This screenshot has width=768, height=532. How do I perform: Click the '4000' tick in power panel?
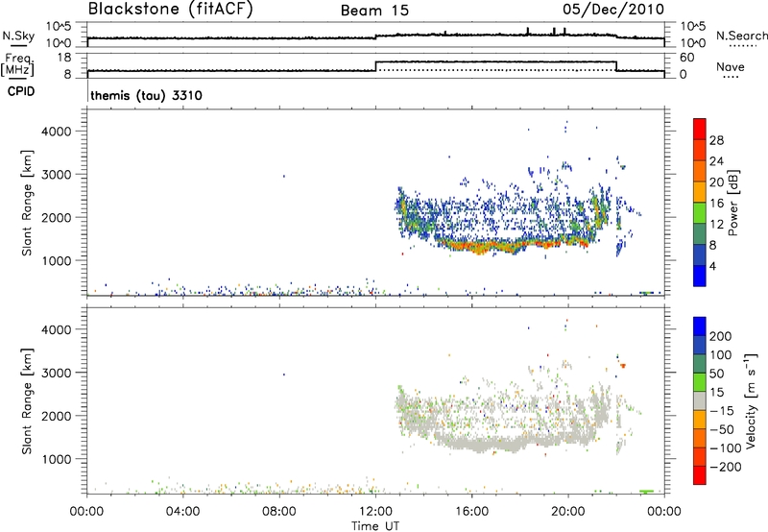coord(57,132)
